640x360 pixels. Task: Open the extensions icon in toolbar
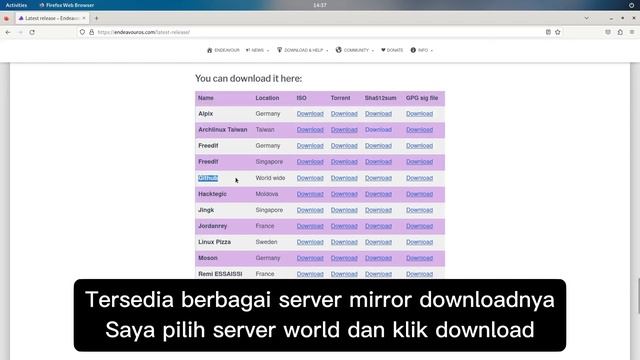coord(620,32)
